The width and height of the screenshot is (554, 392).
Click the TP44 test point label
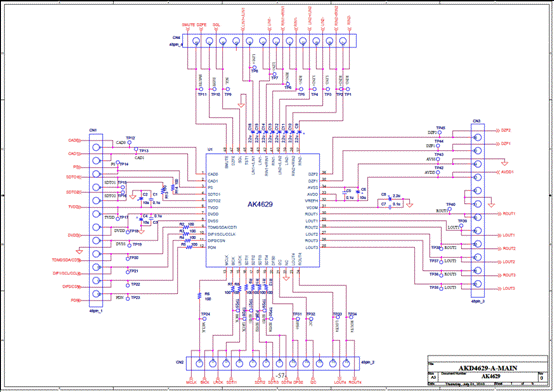(439, 141)
